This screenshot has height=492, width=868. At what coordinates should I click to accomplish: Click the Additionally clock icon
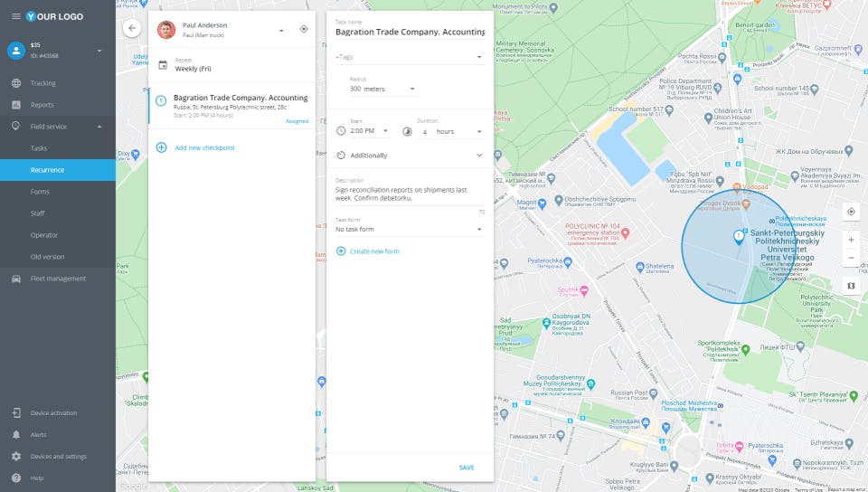tap(341, 156)
